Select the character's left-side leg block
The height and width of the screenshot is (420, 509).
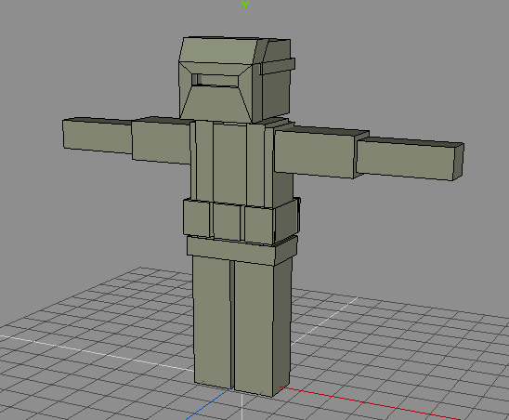tap(212, 322)
